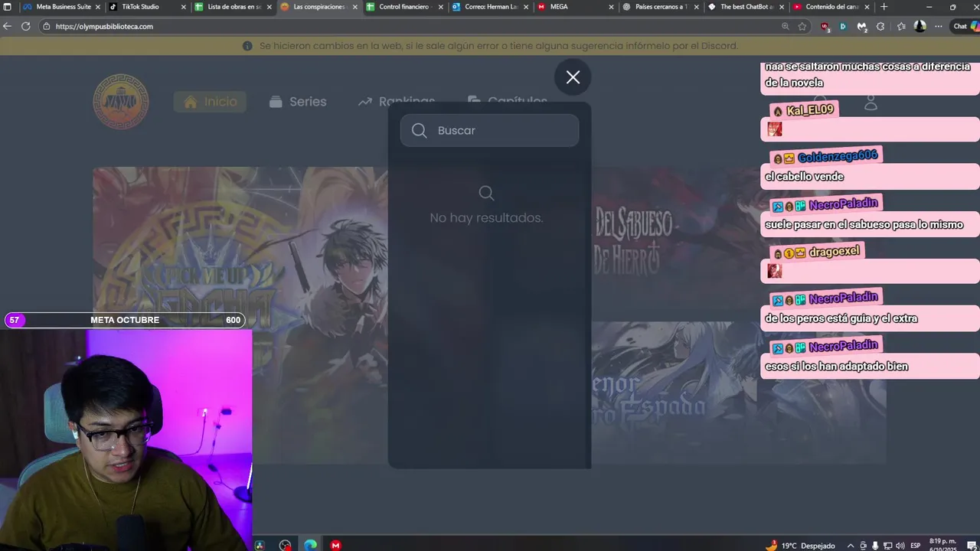Click the dragoexel username in chat
Image resolution: width=980 pixels, height=551 pixels.
click(834, 252)
